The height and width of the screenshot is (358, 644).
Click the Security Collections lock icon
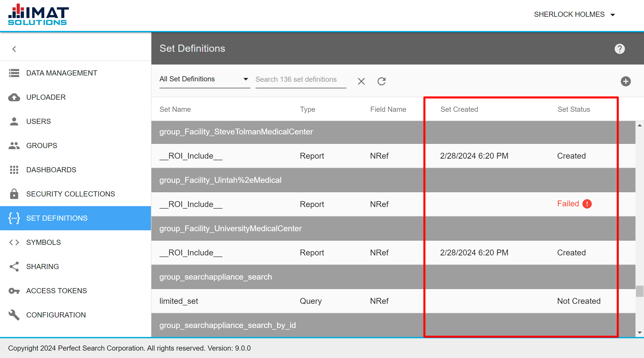click(14, 194)
